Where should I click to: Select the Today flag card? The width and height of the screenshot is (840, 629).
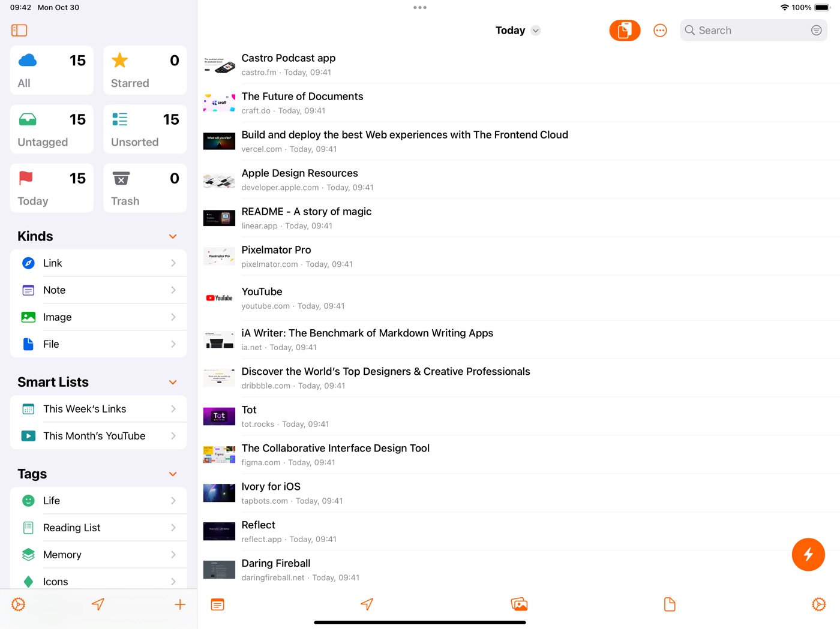pyautogui.click(x=52, y=188)
